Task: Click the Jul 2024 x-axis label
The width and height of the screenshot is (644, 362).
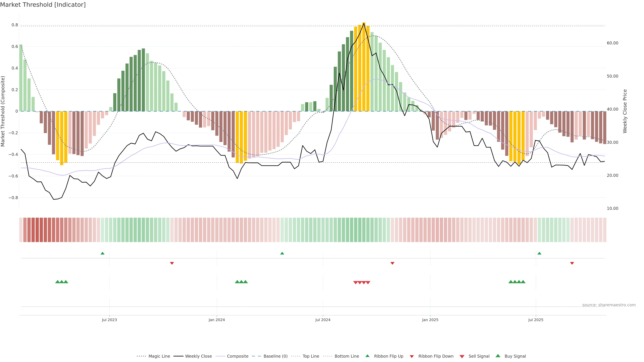Action: pos(323,320)
